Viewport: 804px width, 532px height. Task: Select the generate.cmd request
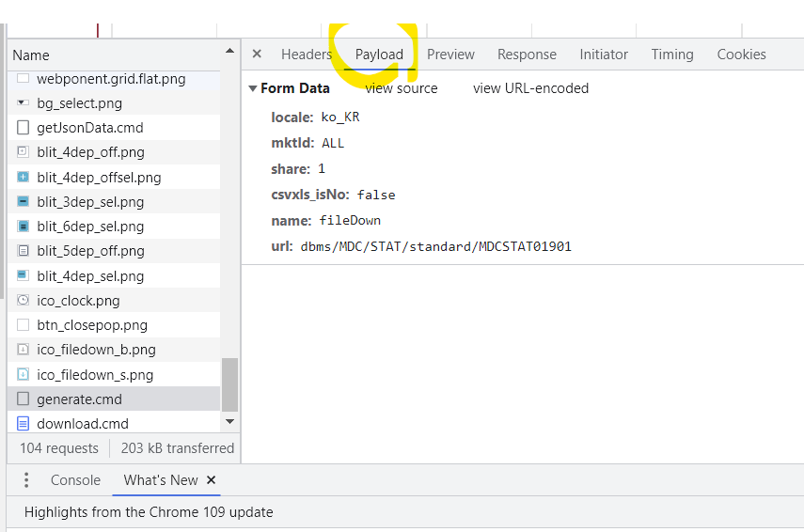click(x=114, y=399)
